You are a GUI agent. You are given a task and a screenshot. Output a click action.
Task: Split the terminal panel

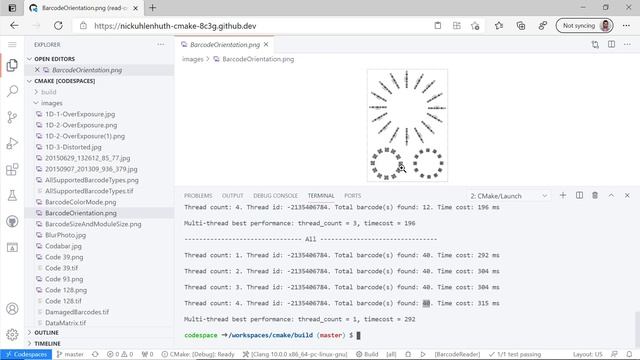(x=579, y=196)
